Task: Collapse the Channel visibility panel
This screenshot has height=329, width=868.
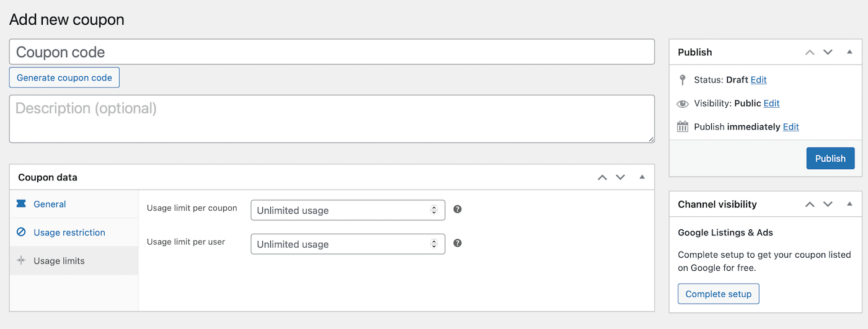Action: tap(849, 204)
